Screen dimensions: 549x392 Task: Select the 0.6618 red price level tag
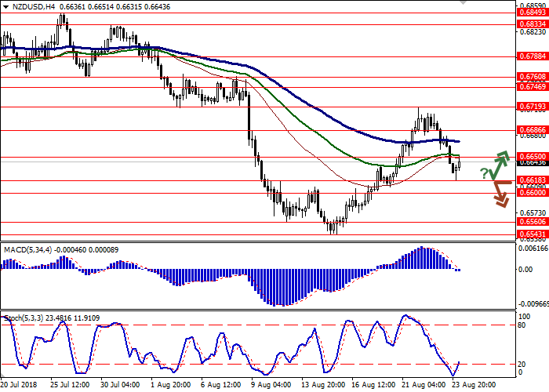tap(529, 180)
